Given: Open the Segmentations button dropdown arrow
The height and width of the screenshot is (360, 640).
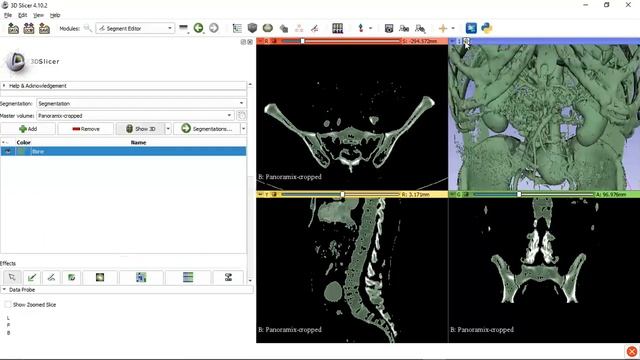Looking at the screenshot, I should (243, 129).
